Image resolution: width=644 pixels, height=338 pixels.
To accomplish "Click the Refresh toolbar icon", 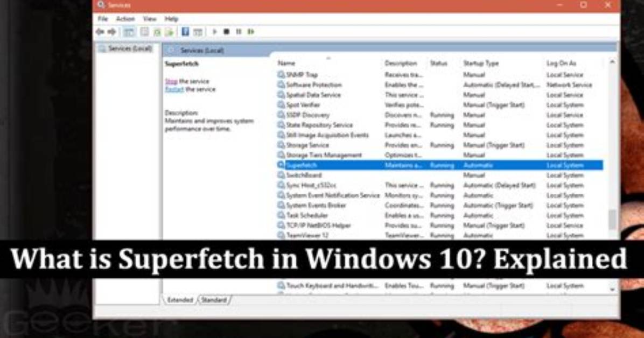I will click(157, 32).
